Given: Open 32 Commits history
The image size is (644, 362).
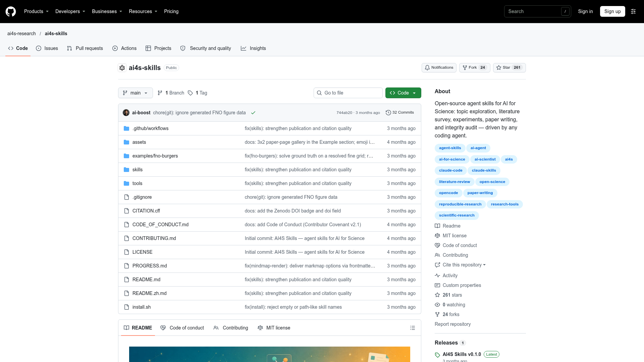Looking at the screenshot, I should tap(400, 113).
